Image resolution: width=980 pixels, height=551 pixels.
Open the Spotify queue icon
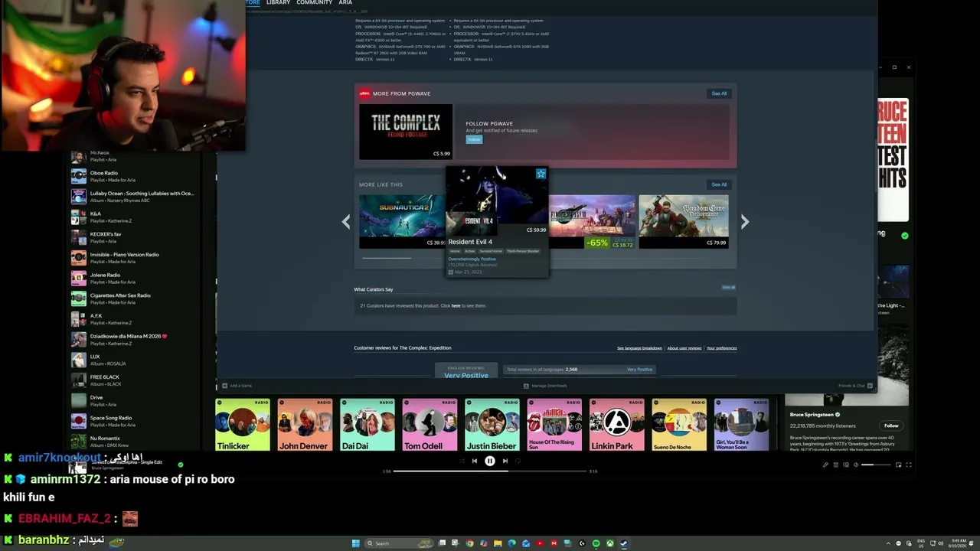(836, 465)
